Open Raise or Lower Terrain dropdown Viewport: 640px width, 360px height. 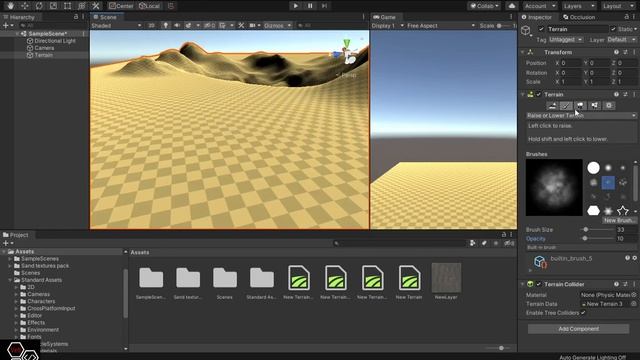click(581, 116)
